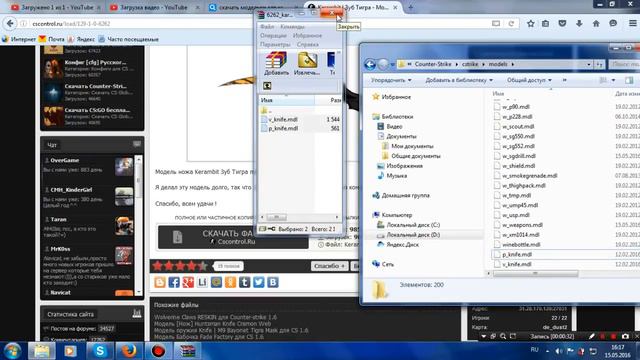Select Компьютер in Explorer sidebar
640x360 pixels.
pos(392,215)
